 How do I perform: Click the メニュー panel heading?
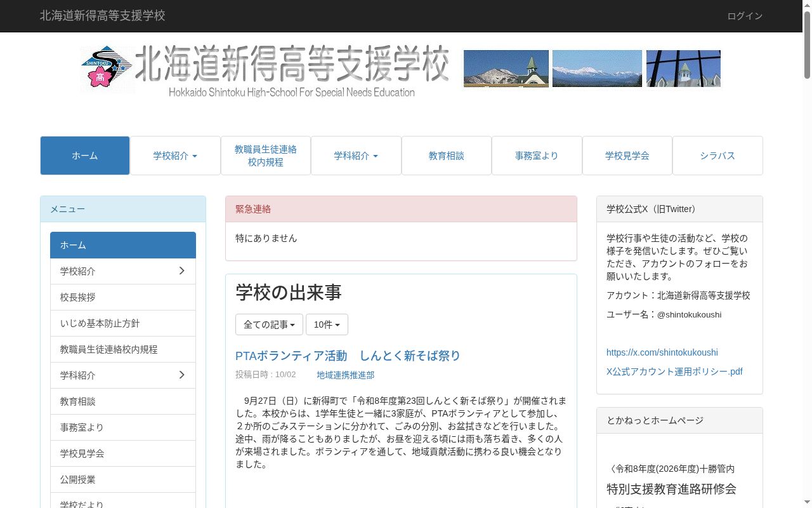point(123,209)
